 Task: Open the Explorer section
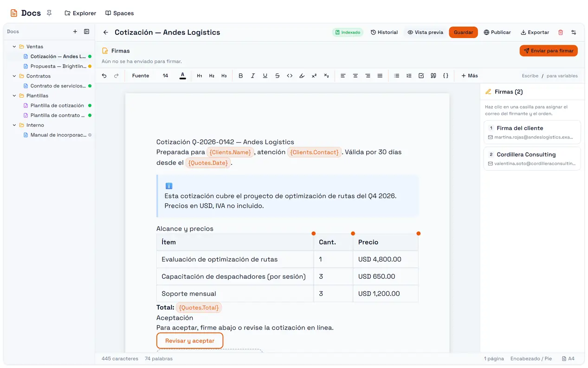(x=80, y=13)
